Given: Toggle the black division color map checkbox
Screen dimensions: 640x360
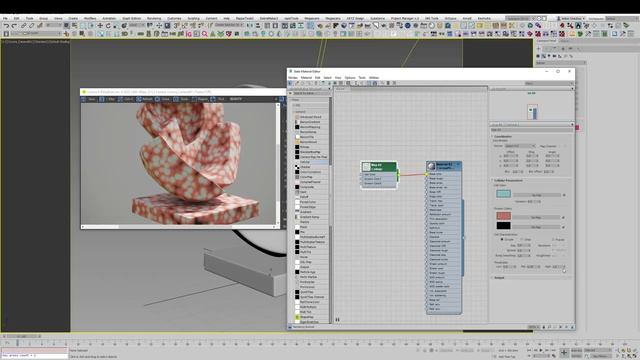Looking at the screenshot, I should click(x=564, y=227).
